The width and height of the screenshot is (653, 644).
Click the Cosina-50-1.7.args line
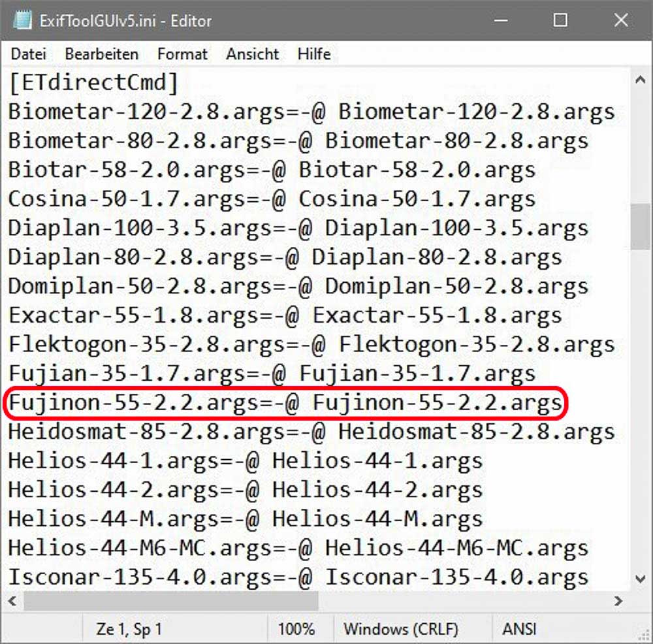(272, 199)
